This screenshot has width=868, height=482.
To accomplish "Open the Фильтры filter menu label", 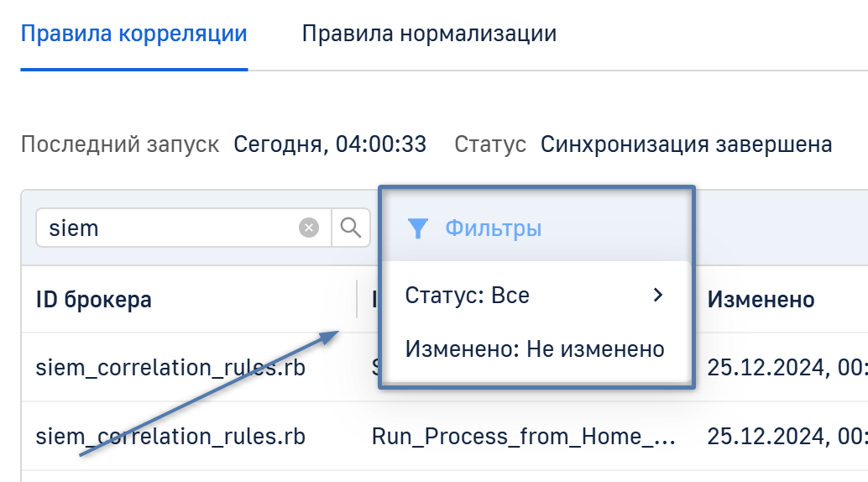I will pos(493,228).
